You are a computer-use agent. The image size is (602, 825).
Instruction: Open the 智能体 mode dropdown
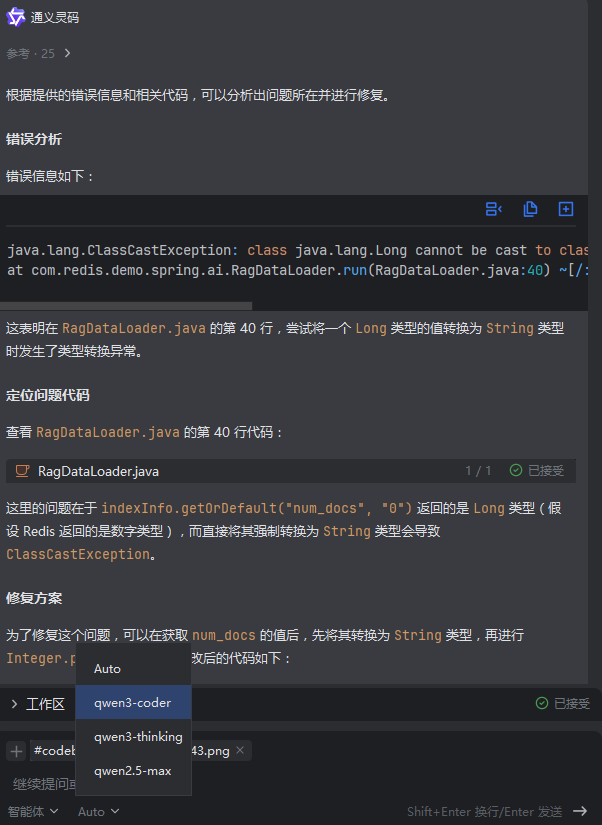tap(32, 812)
